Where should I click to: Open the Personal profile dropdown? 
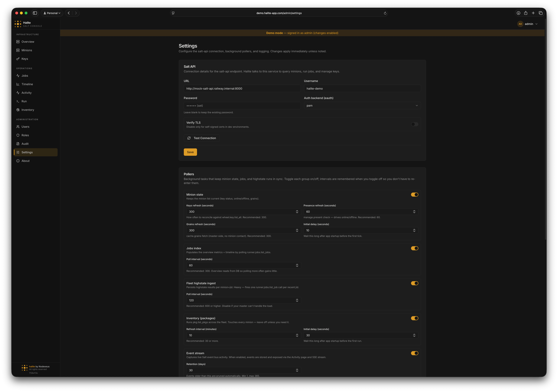[52, 13]
